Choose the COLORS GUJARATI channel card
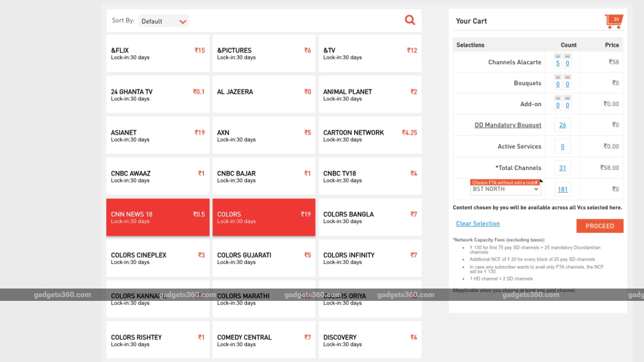 tap(264, 258)
